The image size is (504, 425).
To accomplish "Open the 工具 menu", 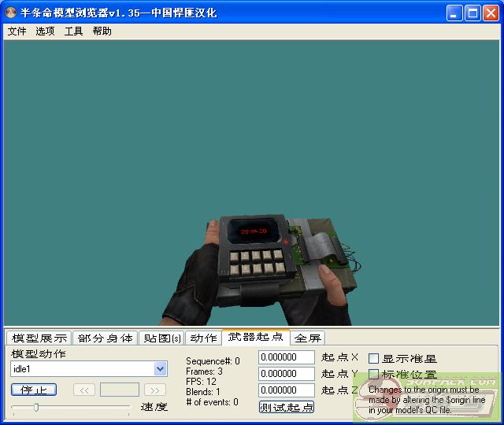I will [73, 31].
